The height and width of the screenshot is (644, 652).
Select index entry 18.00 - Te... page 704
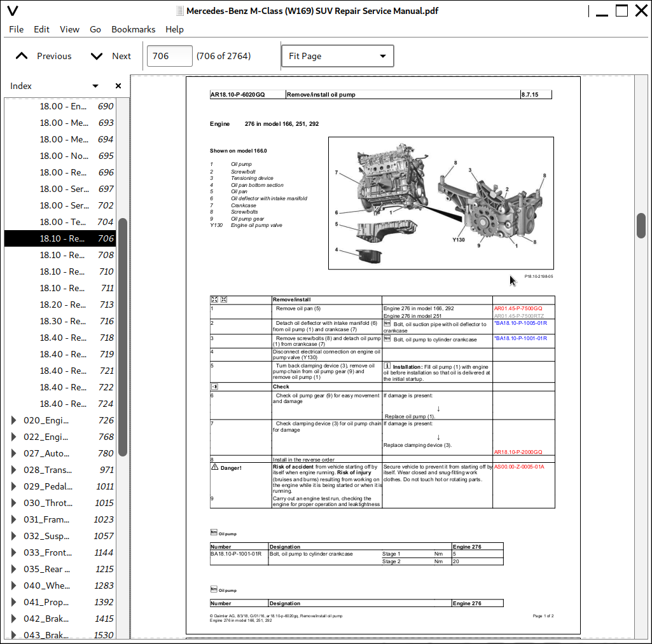(x=60, y=222)
